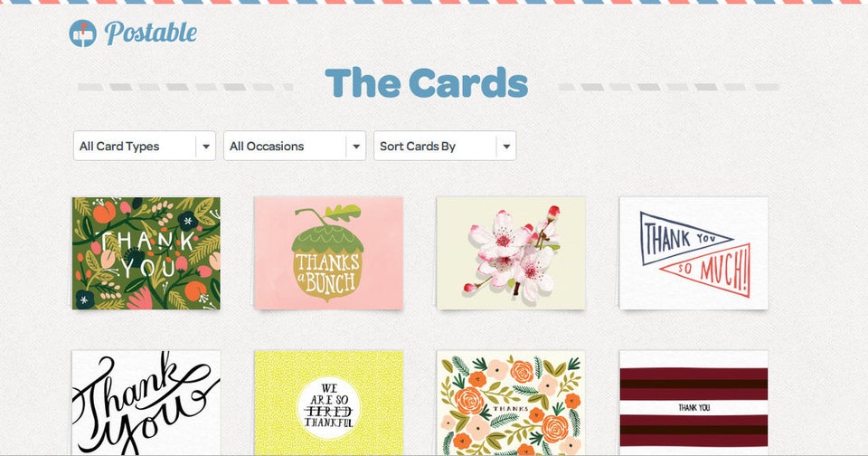Click The Cards page heading
Viewport: 868px width, 456px height.
[x=426, y=83]
